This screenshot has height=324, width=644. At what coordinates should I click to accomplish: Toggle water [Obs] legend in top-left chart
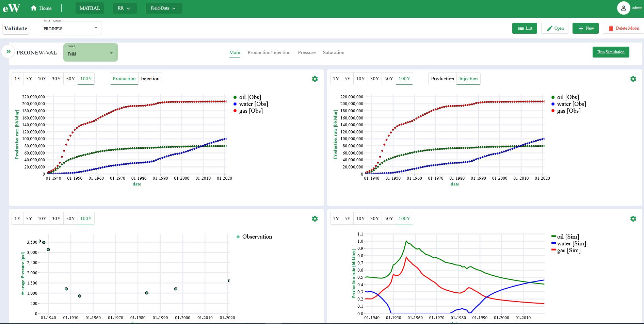point(251,104)
